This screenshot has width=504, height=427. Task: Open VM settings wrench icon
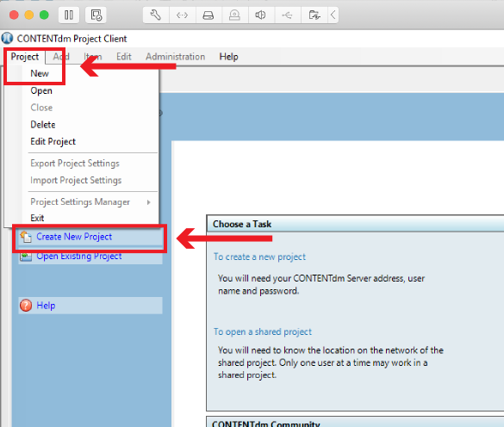(156, 15)
